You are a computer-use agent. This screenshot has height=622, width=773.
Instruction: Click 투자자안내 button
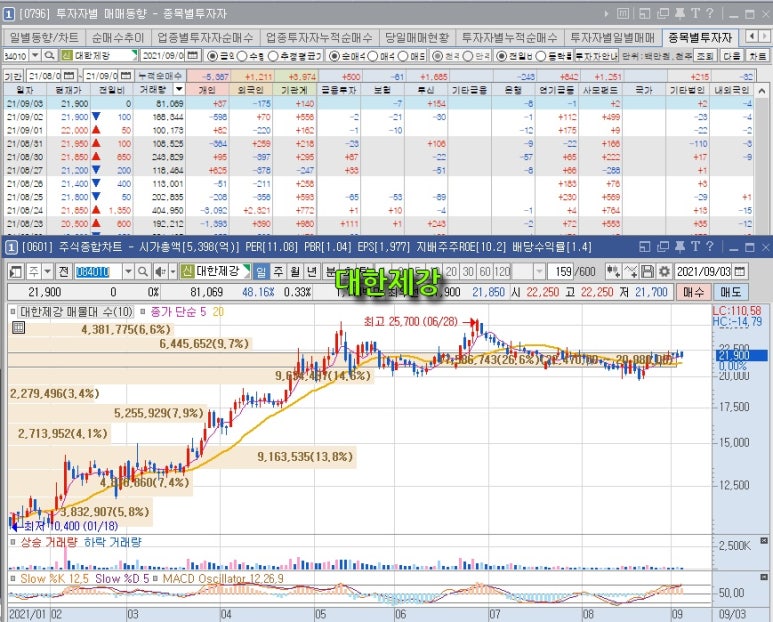[597, 56]
